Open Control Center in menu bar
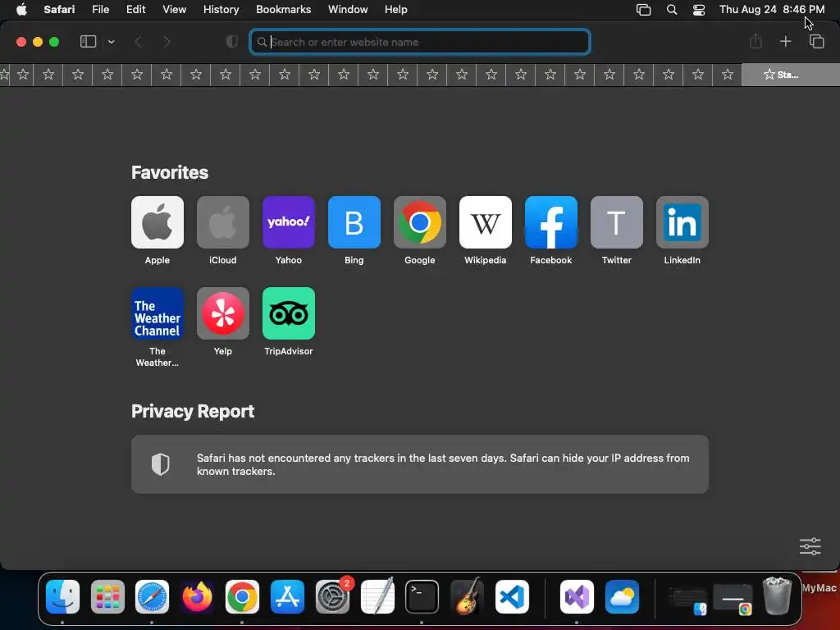Viewport: 840px width, 630px height. click(x=699, y=10)
